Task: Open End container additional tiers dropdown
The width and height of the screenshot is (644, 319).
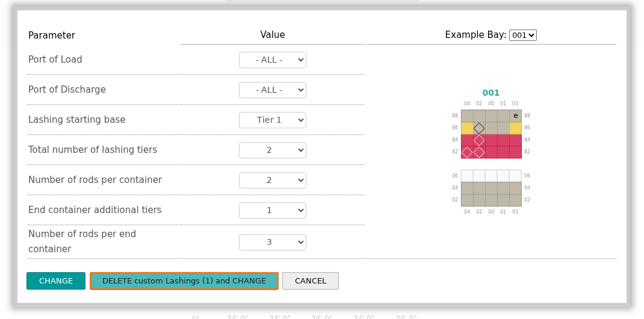Action: point(272,210)
